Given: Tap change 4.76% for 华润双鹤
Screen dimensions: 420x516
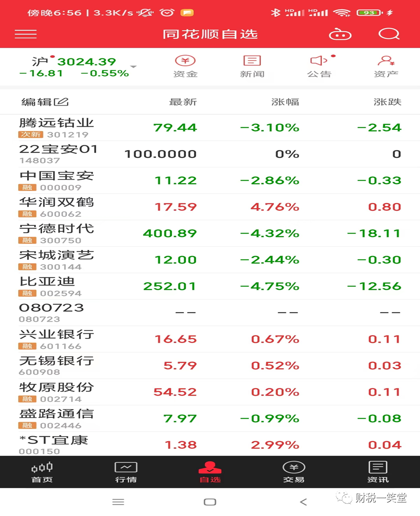Looking at the screenshot, I should [275, 207].
